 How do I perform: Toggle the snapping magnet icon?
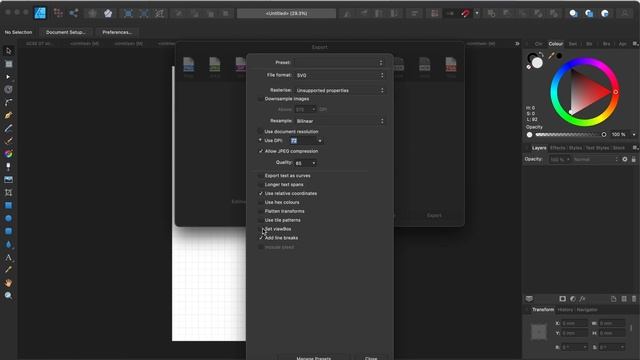tap(465, 13)
